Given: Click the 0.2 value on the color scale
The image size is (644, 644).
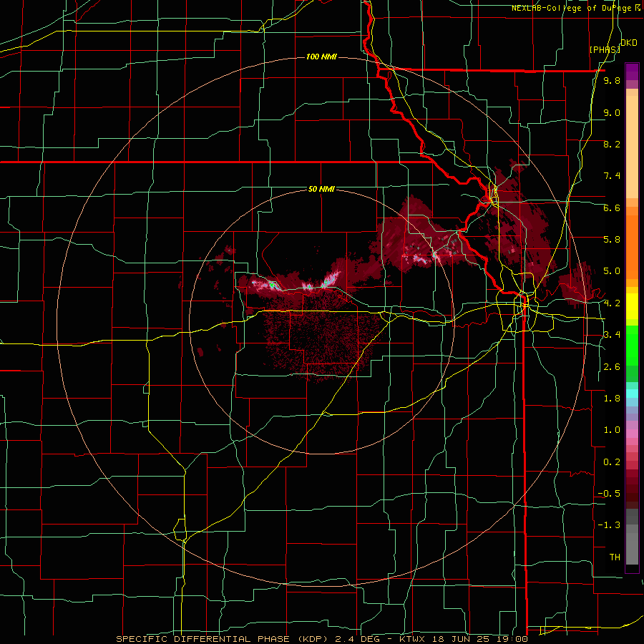Looking at the screenshot, I should [612, 462].
